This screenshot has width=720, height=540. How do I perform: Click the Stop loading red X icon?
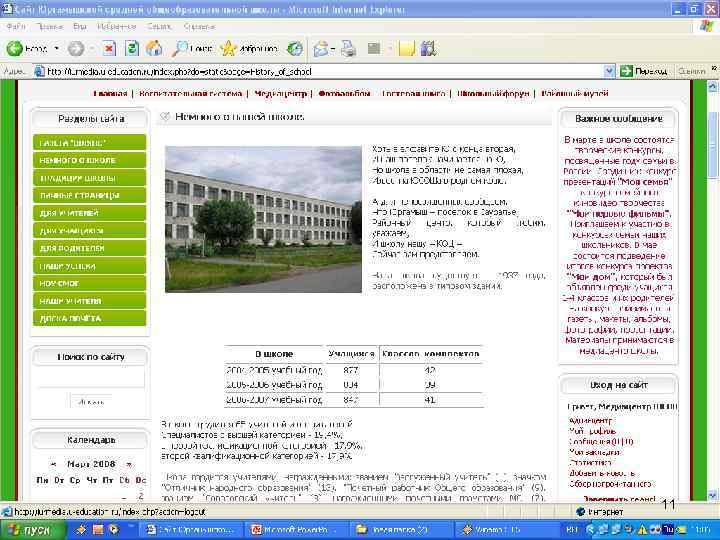(109, 48)
